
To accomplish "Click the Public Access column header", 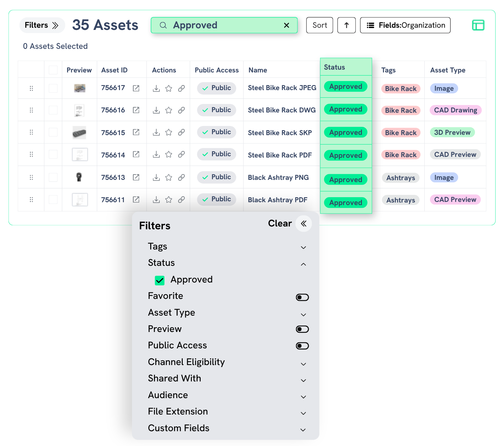I will 217,70.
